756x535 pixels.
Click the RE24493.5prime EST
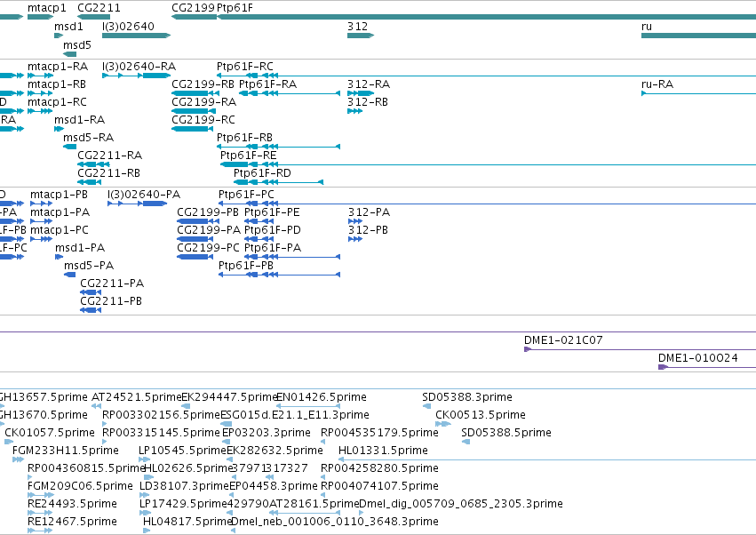coord(40,513)
